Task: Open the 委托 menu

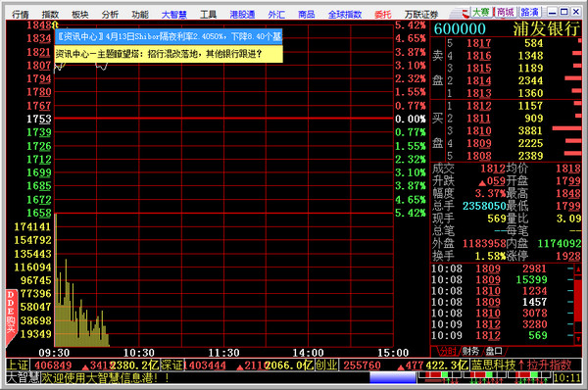Action: [x=383, y=15]
